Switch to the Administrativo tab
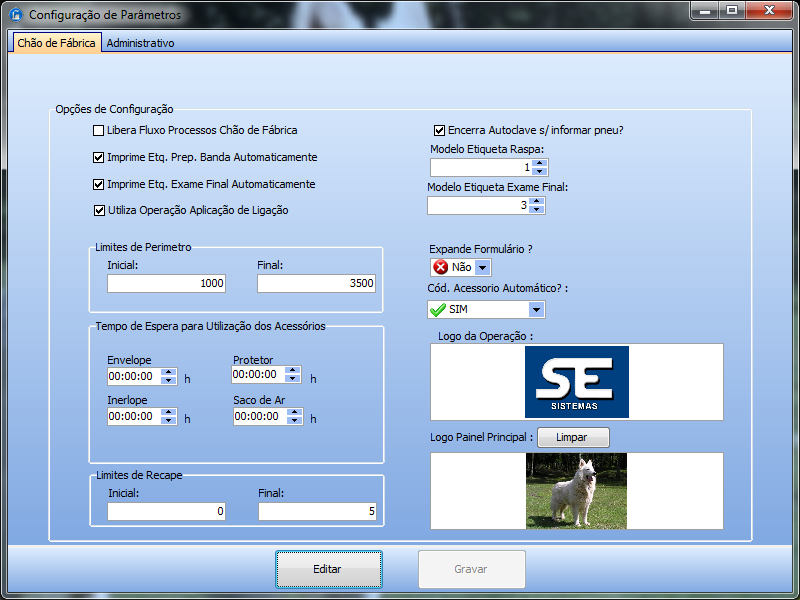 point(140,44)
